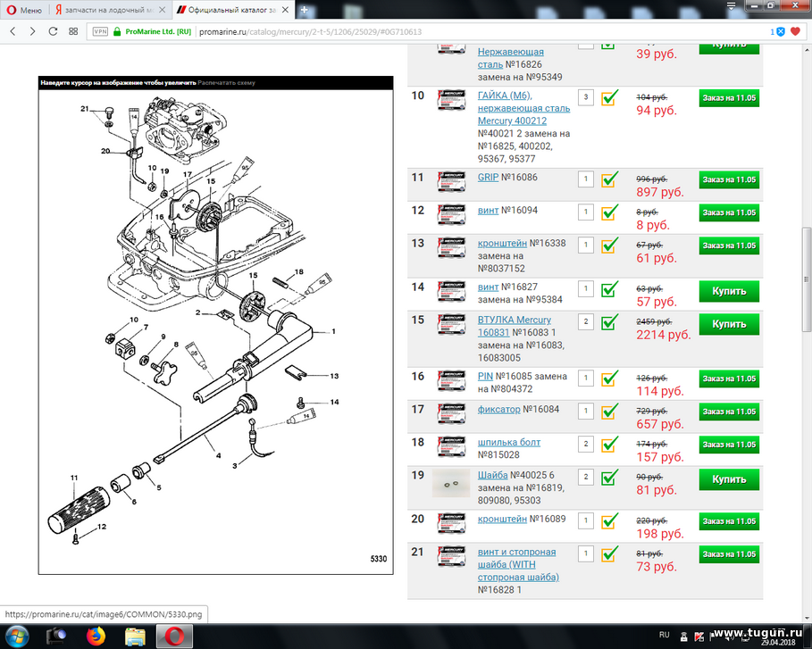Open the Mercury thumbnail in PIN row 16

[451, 381]
